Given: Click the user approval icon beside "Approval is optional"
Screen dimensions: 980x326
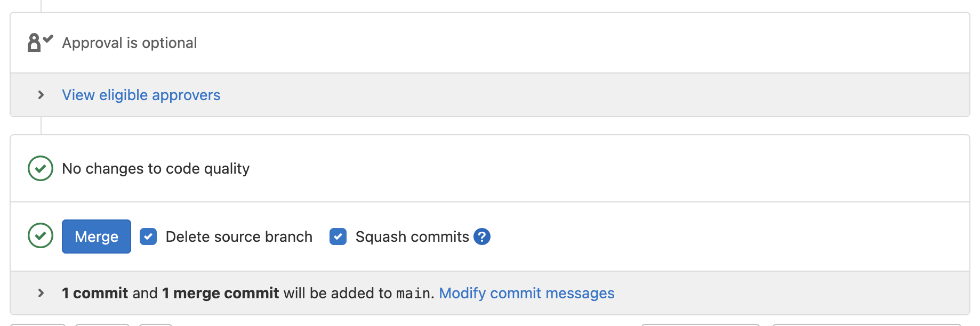Looking at the screenshot, I should click(36, 43).
